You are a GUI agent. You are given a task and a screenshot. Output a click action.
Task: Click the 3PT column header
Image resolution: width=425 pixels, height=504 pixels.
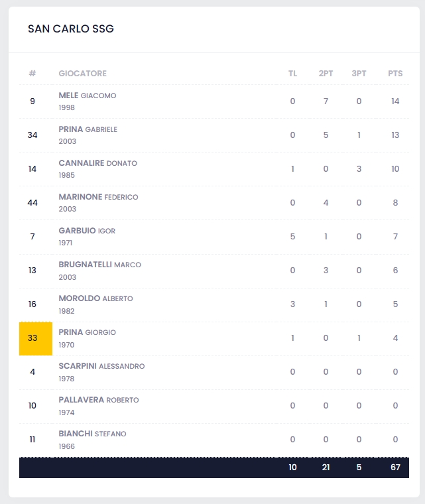pos(359,74)
